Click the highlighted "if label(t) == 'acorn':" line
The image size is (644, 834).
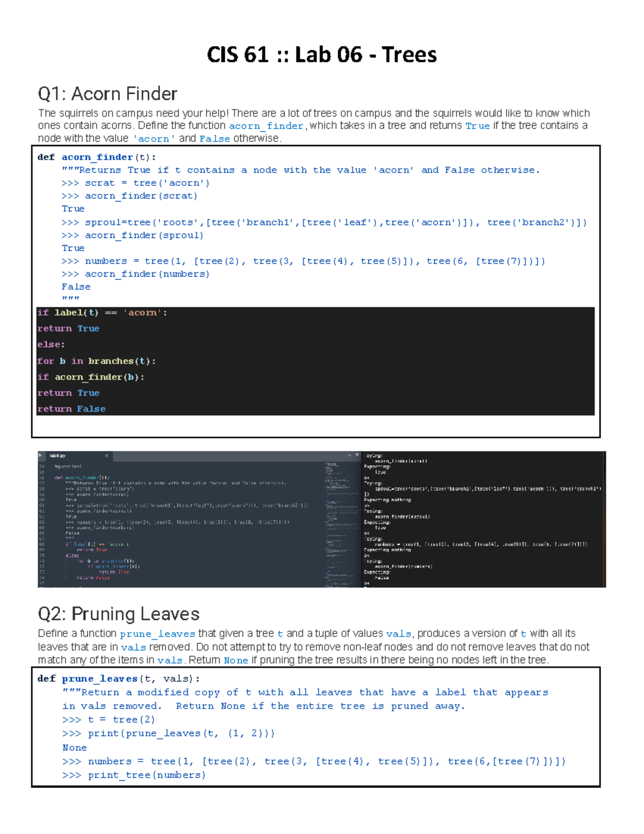102,313
